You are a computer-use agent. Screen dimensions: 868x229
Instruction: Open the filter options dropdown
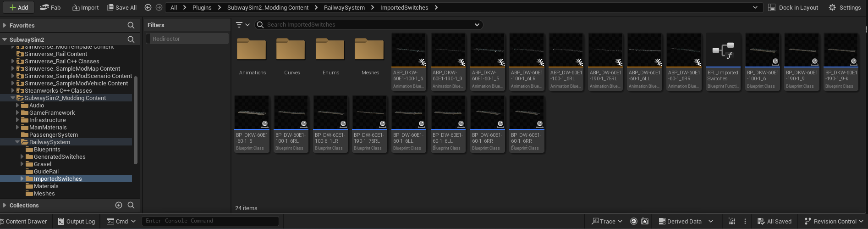click(x=242, y=25)
